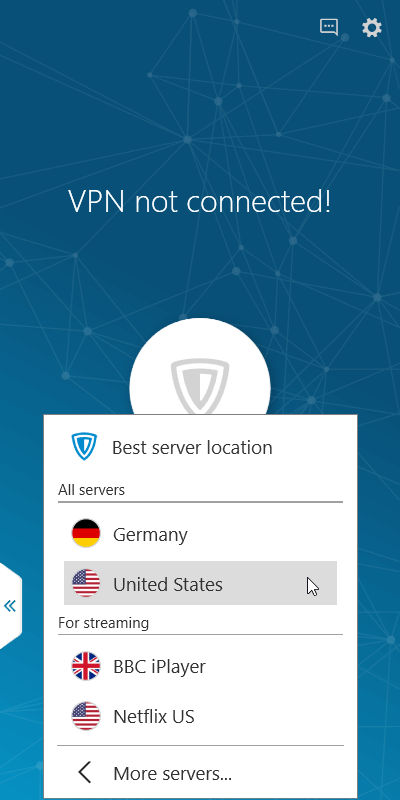The image size is (400, 800).
Task: Click the All servers section heading
Action: (x=91, y=490)
